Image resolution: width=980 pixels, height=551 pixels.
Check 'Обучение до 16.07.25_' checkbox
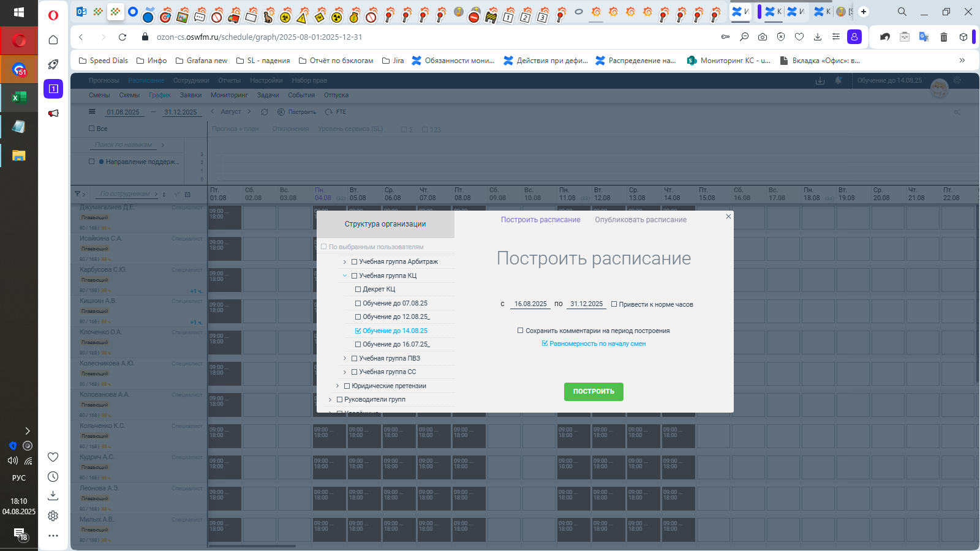[358, 345]
